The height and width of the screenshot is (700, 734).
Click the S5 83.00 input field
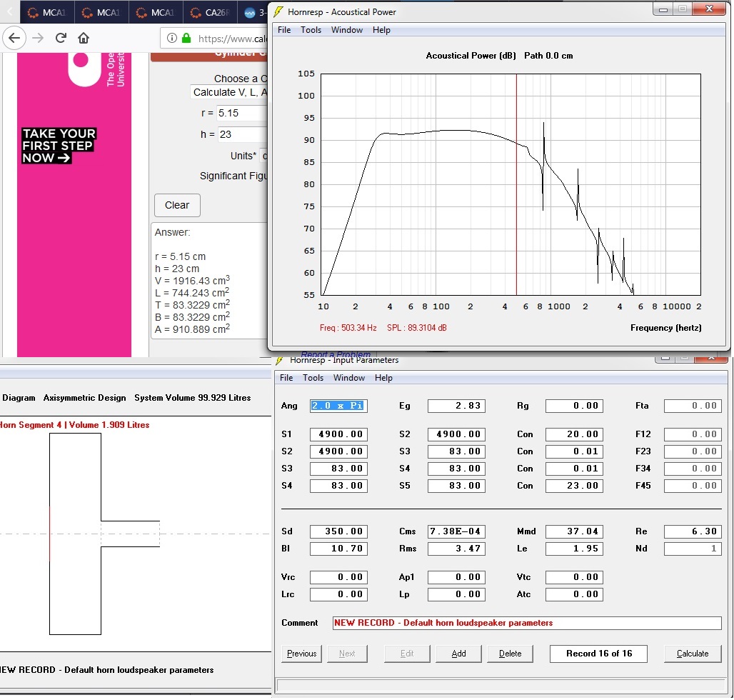tap(456, 486)
